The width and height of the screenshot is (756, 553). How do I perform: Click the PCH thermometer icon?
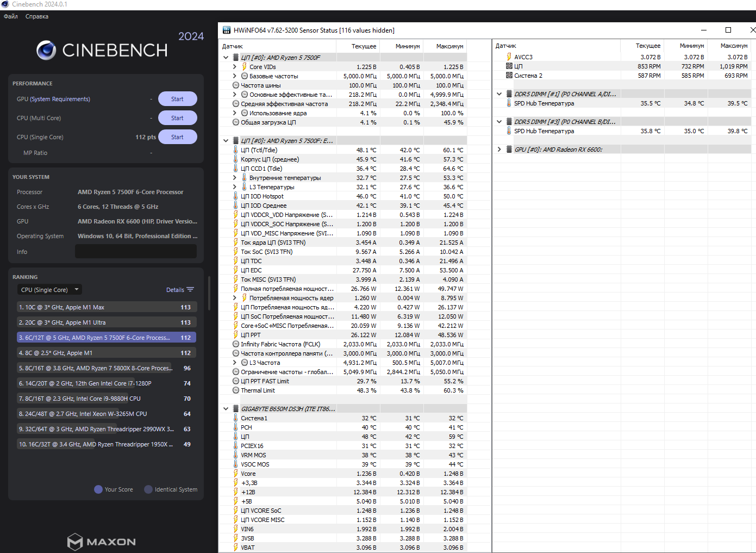(x=236, y=427)
